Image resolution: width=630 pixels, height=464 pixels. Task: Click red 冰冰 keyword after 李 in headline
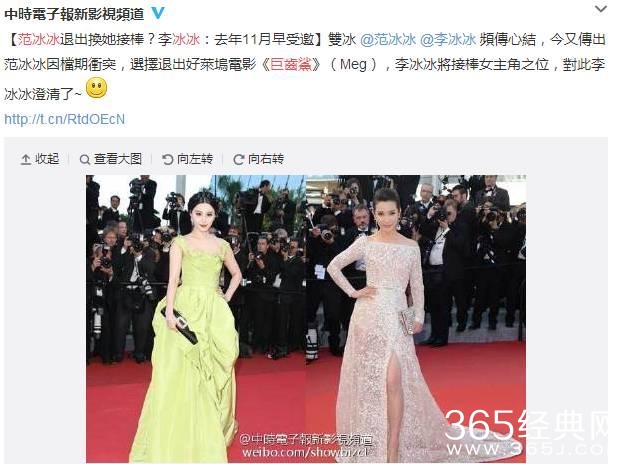pos(186,39)
